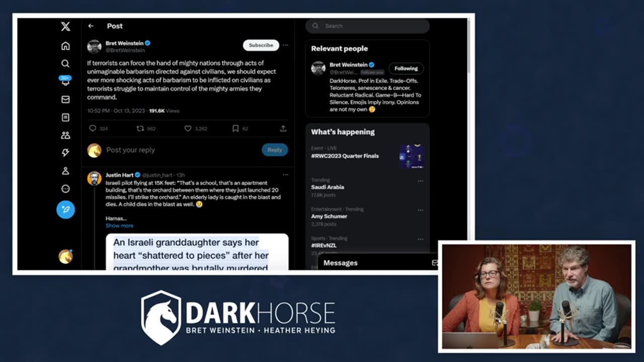Open more options on Bret Weinstein's post
The width and height of the screenshot is (644, 362).
coord(285,45)
